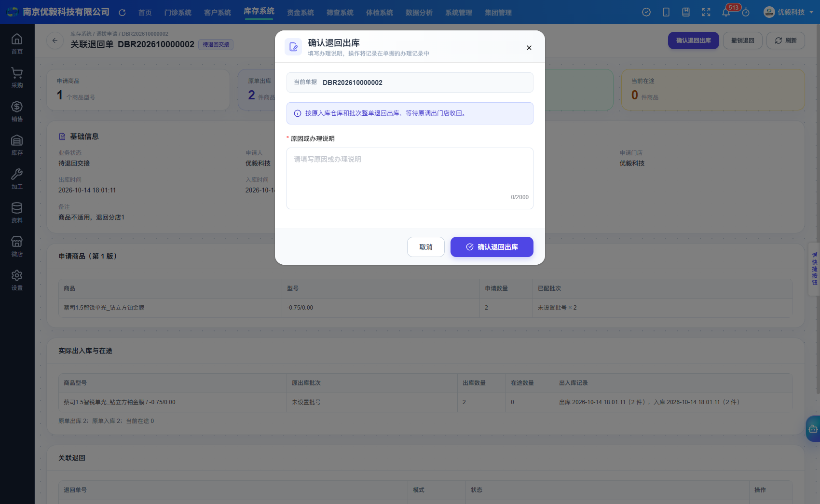This screenshot has width=820, height=504.
Task: Open 加工 wrench sidebar icon
Action: [17, 178]
